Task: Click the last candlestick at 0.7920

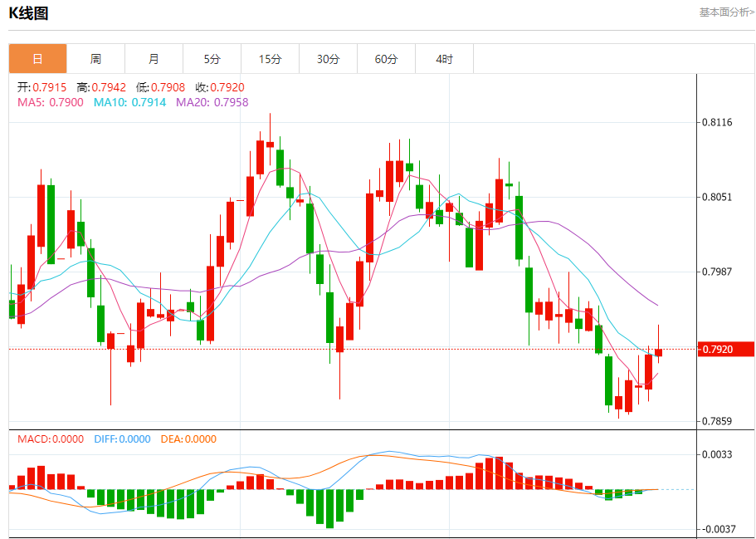Action: click(659, 352)
